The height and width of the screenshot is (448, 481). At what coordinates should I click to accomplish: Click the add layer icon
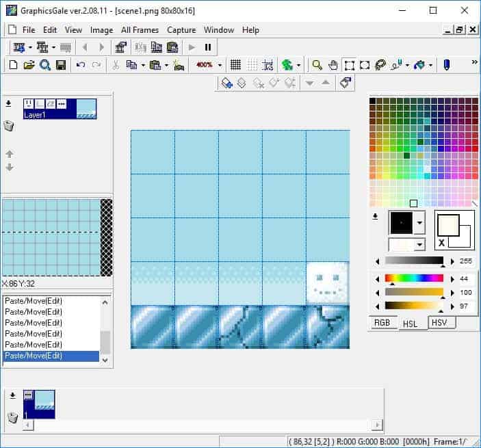(42, 47)
